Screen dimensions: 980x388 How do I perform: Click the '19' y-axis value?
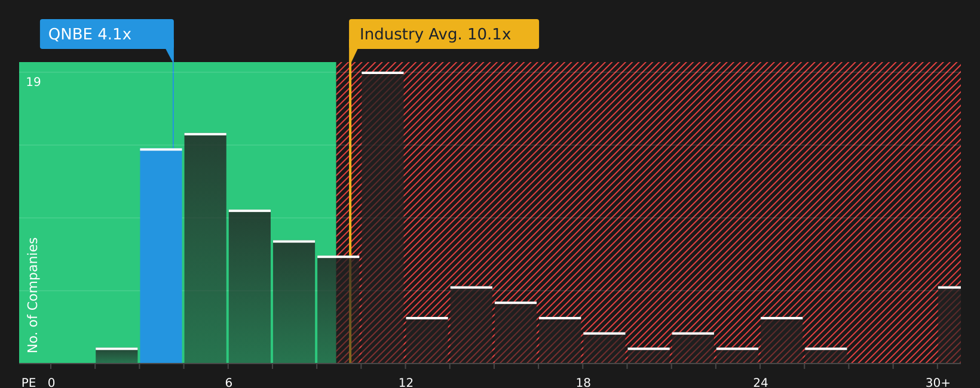(33, 82)
